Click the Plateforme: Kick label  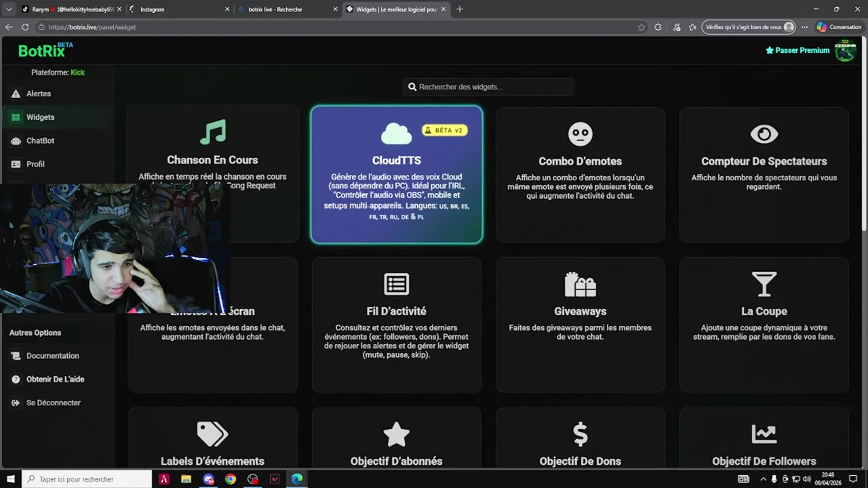58,73
